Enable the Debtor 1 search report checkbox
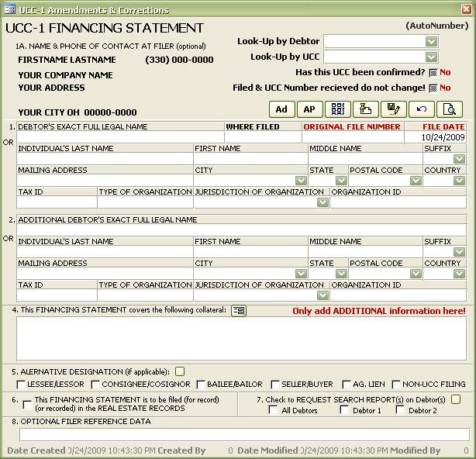This screenshot has width=476, height=459. click(x=344, y=410)
